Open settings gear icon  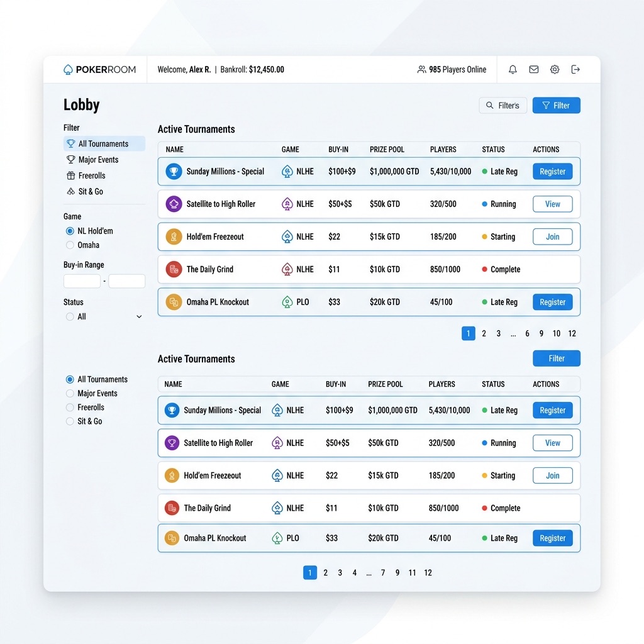[555, 69]
